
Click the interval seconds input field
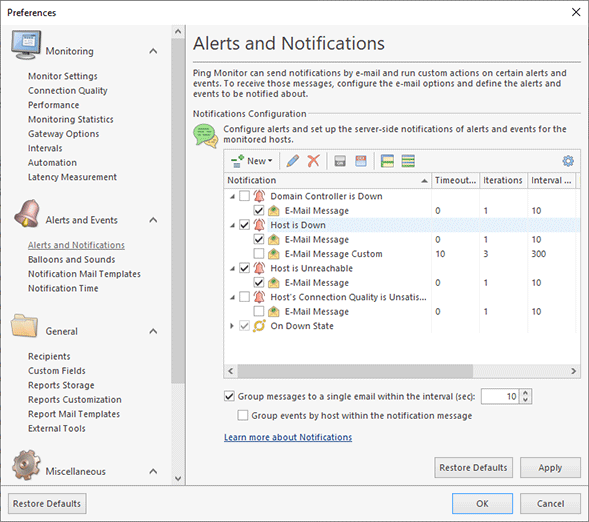500,396
